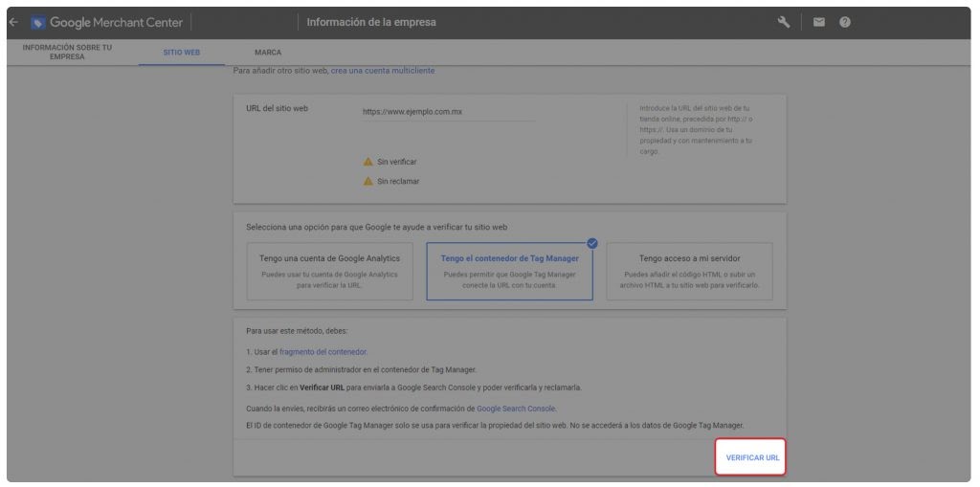Click the URL del sitio web label
This screenshot has height=487, width=980.
[277, 108]
